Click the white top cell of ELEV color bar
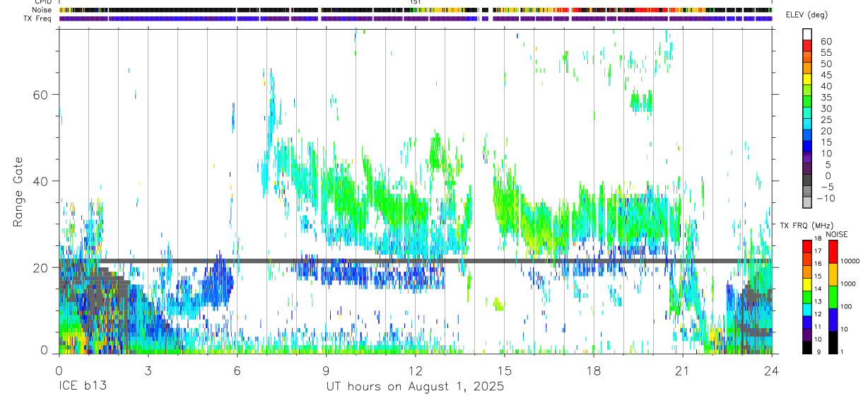This screenshot has height=401, width=868. (x=807, y=33)
